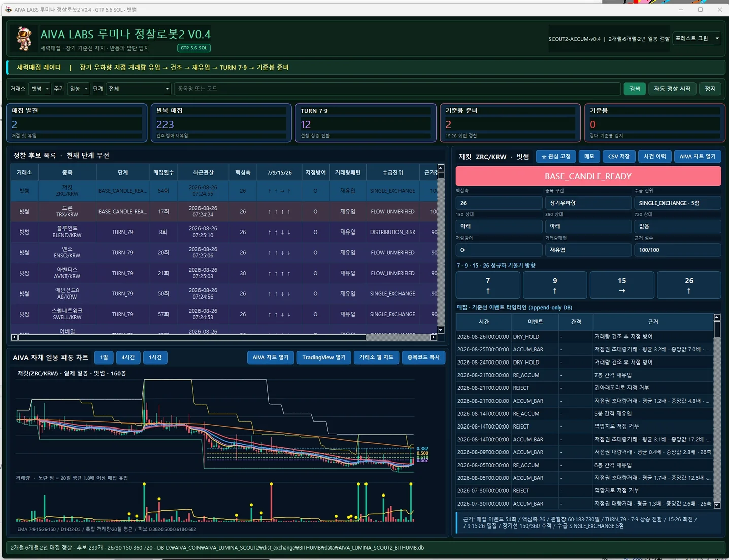
Task: Click the candidate table horizontal scrollbar track
Action: tap(398, 337)
